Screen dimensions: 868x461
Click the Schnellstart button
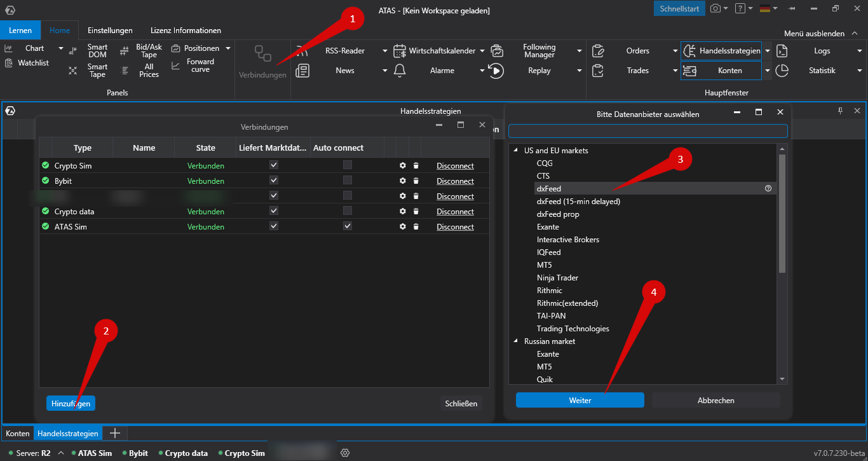[679, 8]
